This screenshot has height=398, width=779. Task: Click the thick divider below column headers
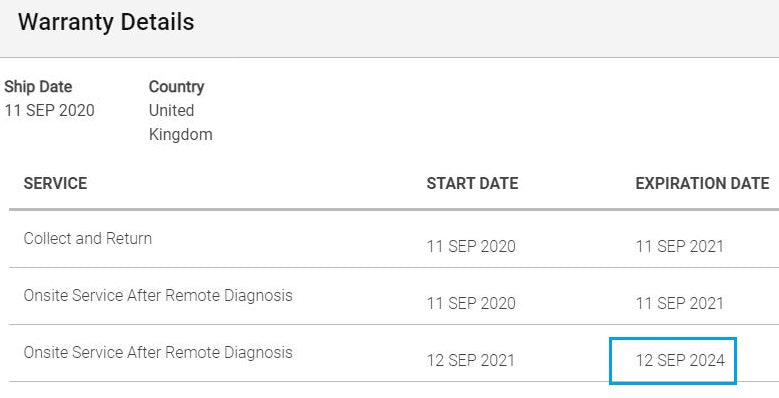394,210
